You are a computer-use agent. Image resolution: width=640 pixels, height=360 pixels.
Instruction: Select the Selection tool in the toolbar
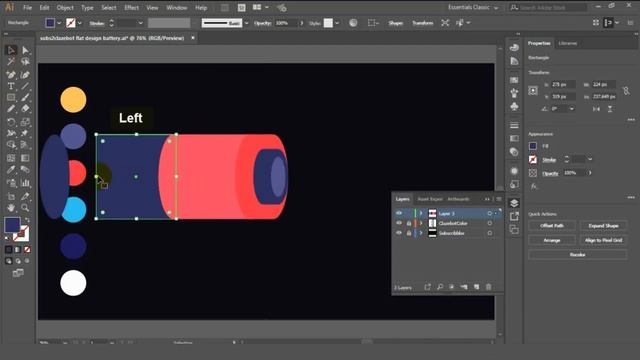(x=11, y=50)
